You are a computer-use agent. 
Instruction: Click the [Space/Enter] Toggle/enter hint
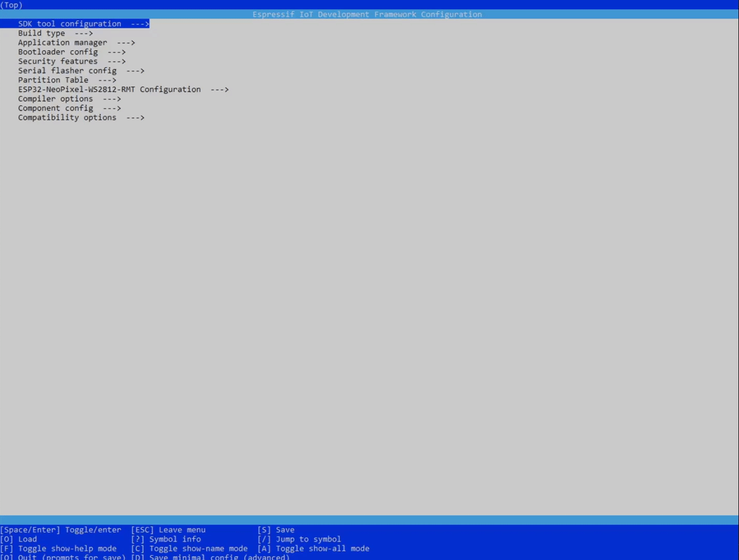[x=61, y=529]
